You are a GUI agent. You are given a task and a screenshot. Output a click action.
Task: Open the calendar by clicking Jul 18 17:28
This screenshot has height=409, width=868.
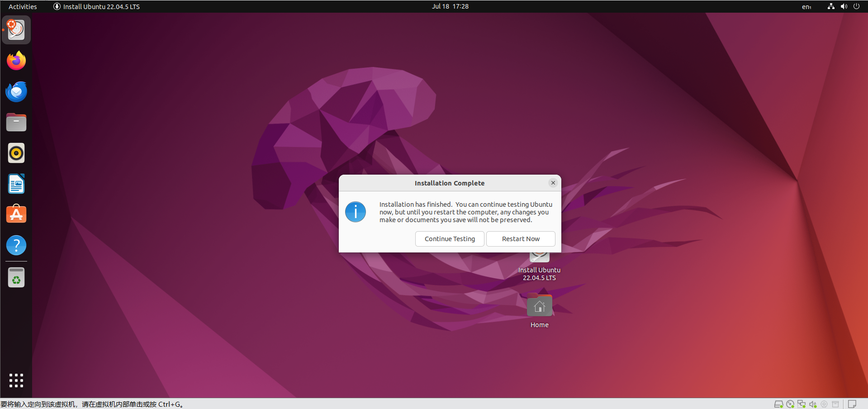[x=450, y=6]
